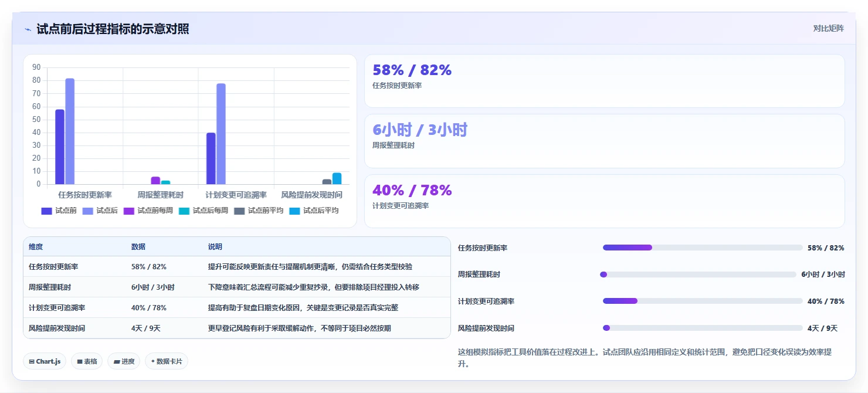This screenshot has width=868, height=393.
Task: Select the 40% / 78% data card
Action: tap(605, 201)
